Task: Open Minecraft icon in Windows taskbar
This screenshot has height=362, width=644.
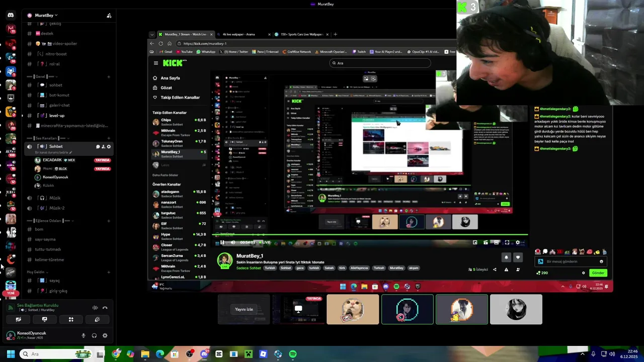Action: (249, 354)
